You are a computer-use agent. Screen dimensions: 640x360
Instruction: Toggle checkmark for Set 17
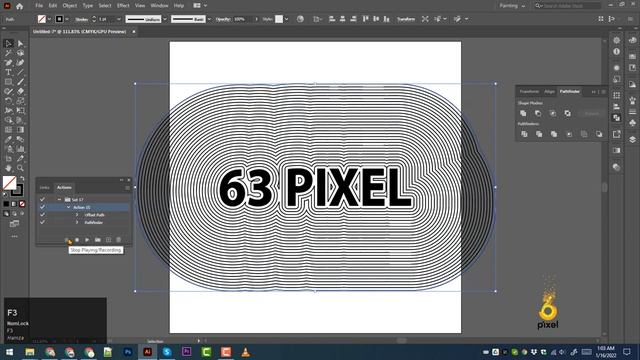(x=42, y=200)
